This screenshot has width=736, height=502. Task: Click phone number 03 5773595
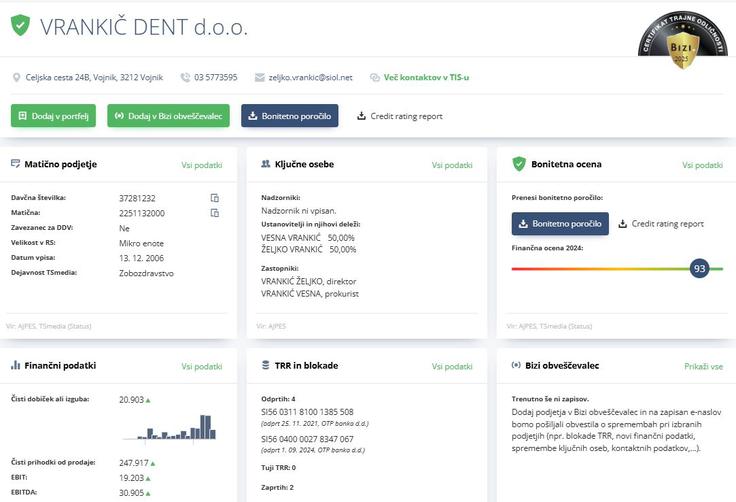215,77
